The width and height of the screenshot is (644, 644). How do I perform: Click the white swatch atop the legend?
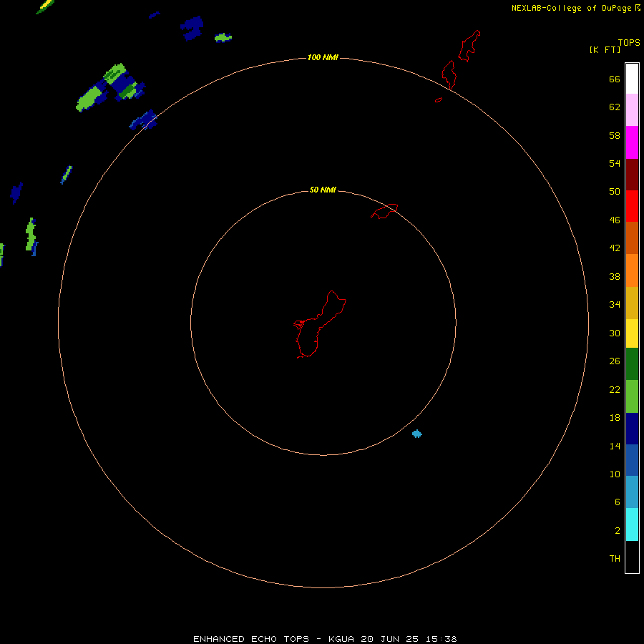632,79
